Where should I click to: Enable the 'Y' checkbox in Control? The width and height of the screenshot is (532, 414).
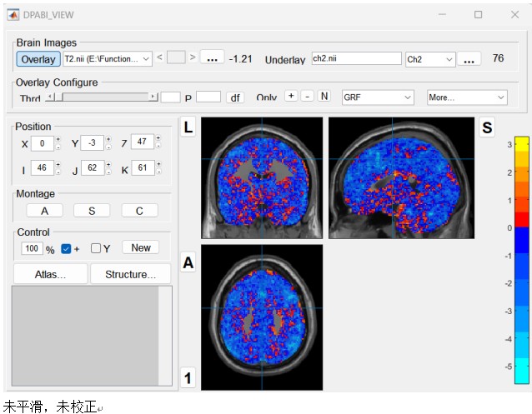(96, 248)
